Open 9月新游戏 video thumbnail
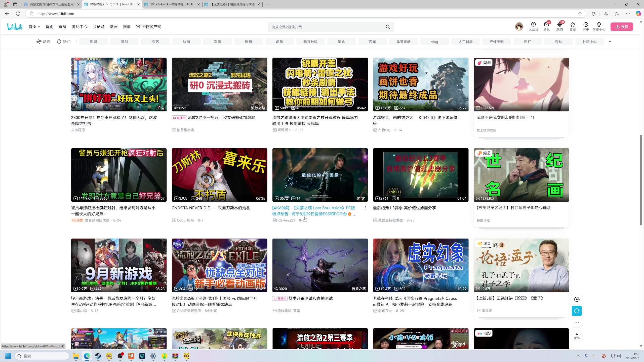644x362 pixels. [x=119, y=265]
